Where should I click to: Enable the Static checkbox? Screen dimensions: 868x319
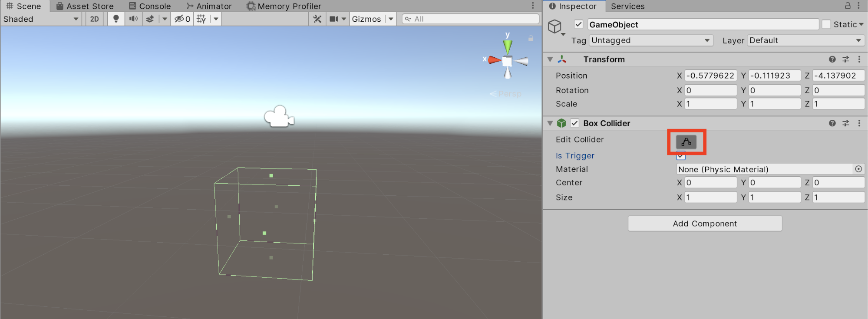coord(826,24)
